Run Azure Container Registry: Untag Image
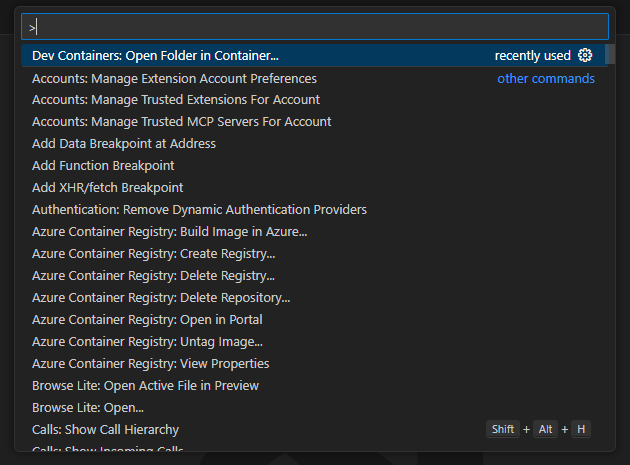 [x=313, y=342]
